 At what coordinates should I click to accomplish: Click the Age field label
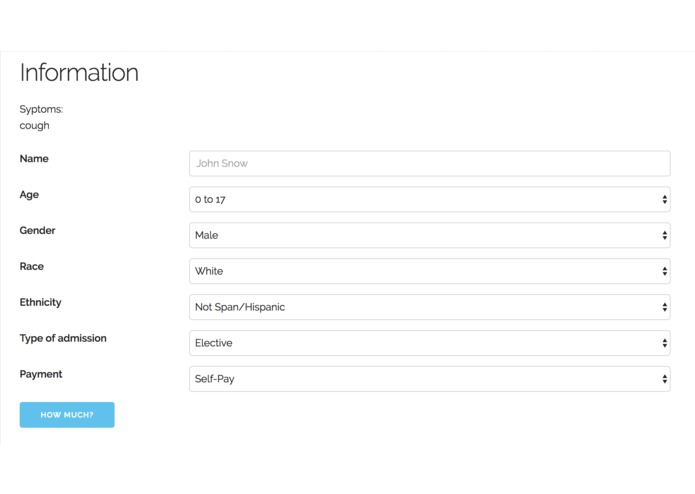[29, 195]
